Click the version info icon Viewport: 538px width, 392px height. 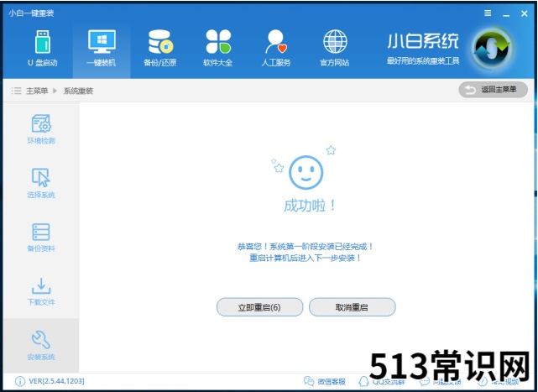point(20,381)
